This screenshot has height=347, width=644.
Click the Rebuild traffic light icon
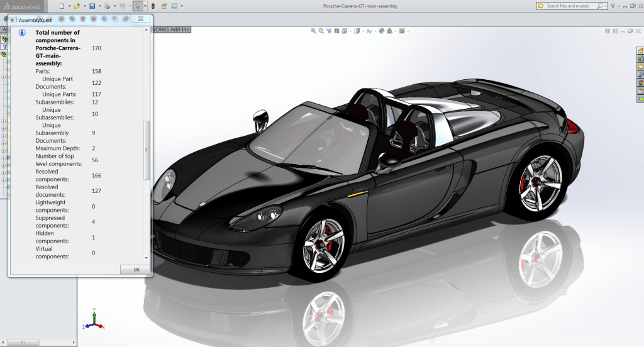[x=153, y=6]
